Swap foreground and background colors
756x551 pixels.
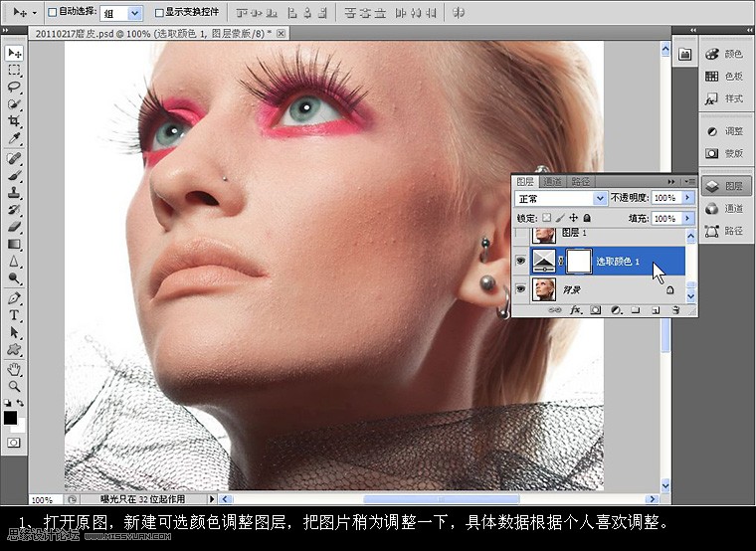[20, 403]
